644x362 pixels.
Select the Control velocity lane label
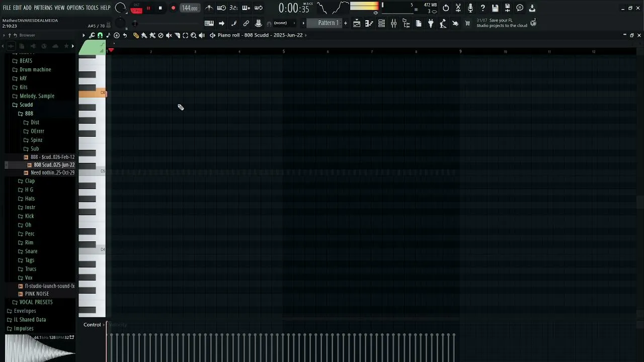click(x=92, y=325)
